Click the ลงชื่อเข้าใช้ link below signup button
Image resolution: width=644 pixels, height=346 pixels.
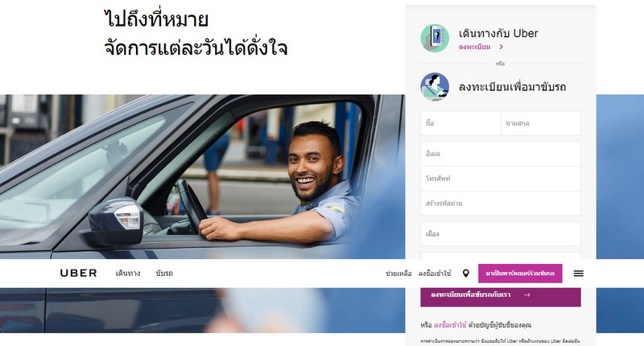[450, 325]
